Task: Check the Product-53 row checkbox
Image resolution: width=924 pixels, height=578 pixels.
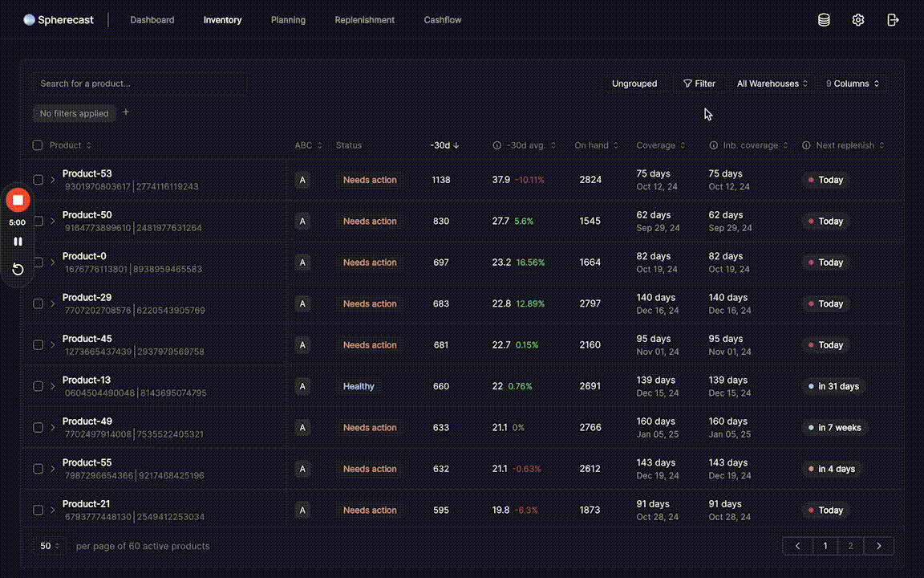Action: [x=38, y=180]
